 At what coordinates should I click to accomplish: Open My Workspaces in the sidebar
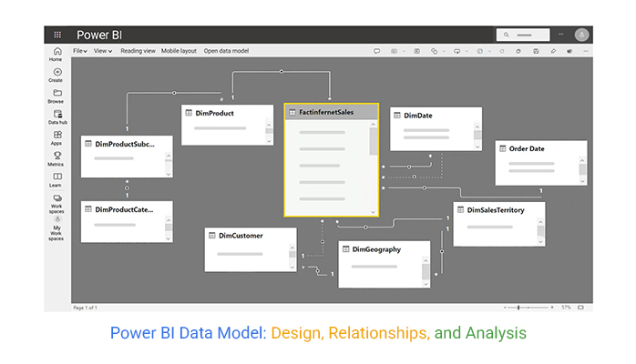pos(56,229)
